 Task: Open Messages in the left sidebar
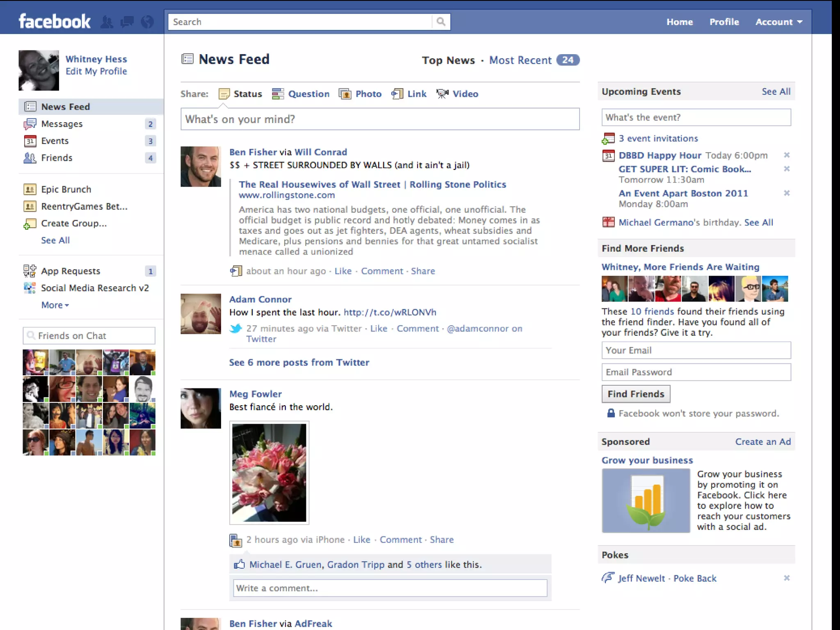point(62,124)
